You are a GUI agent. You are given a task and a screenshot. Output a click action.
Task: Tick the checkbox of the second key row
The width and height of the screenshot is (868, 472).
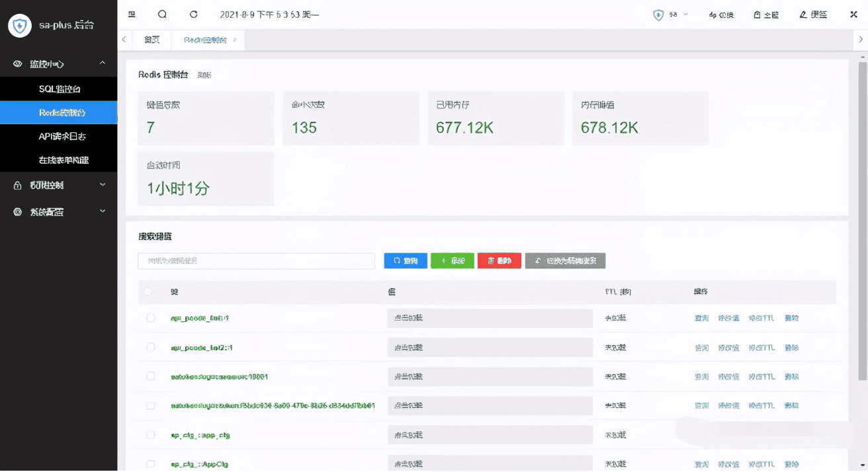151,347
